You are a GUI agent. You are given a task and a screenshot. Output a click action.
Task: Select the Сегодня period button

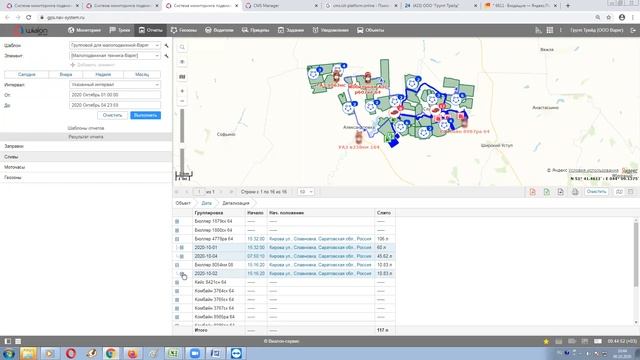[x=27, y=75]
